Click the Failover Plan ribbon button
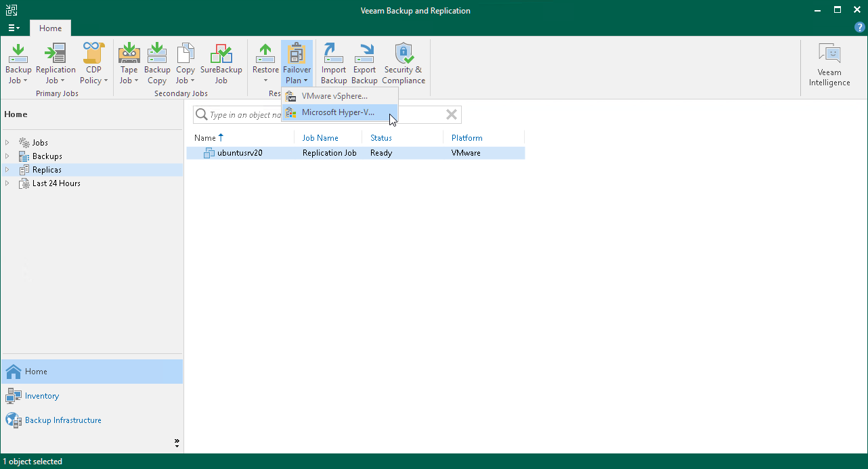The image size is (868, 469). (297, 64)
